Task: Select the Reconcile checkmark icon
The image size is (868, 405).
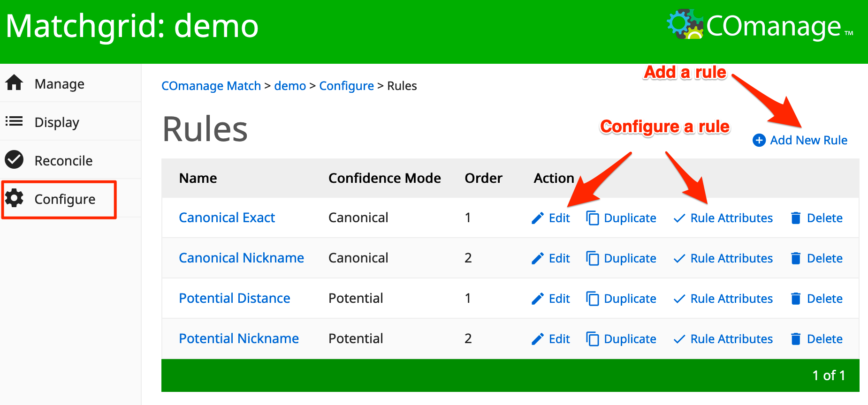Action: tap(14, 160)
